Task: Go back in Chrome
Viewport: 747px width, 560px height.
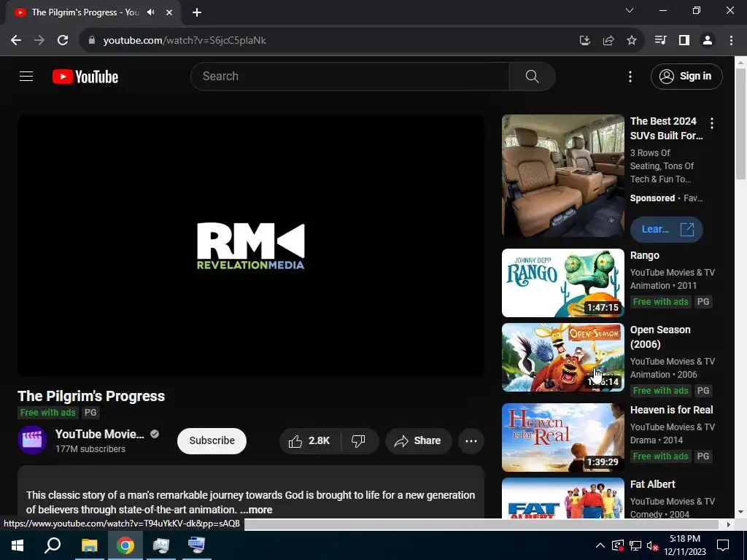Action: point(16,41)
